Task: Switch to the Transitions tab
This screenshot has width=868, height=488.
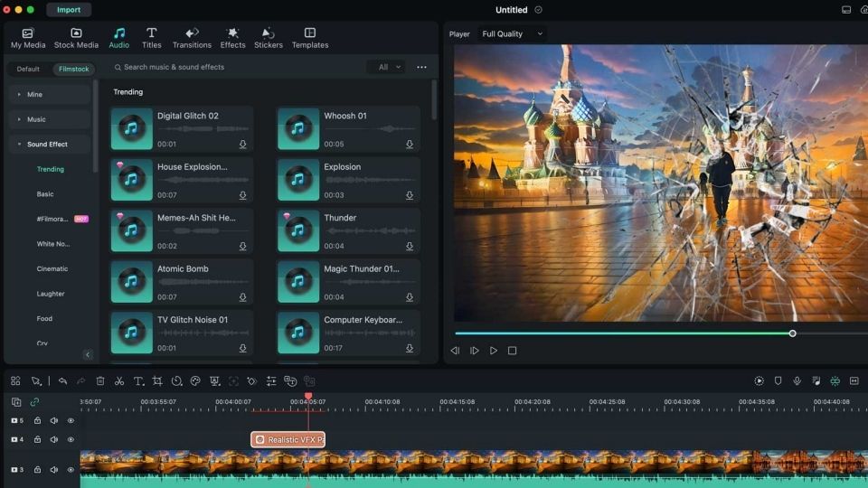Action: tap(192, 38)
